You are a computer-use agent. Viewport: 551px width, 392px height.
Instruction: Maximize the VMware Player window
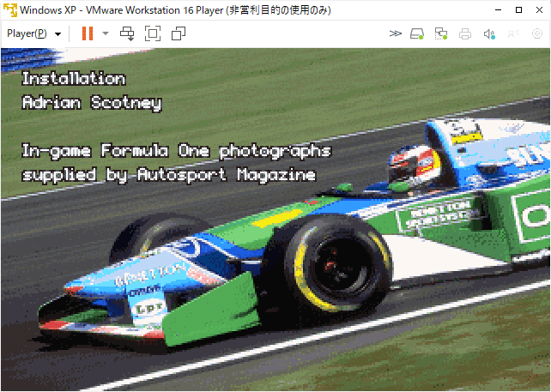[518, 9]
